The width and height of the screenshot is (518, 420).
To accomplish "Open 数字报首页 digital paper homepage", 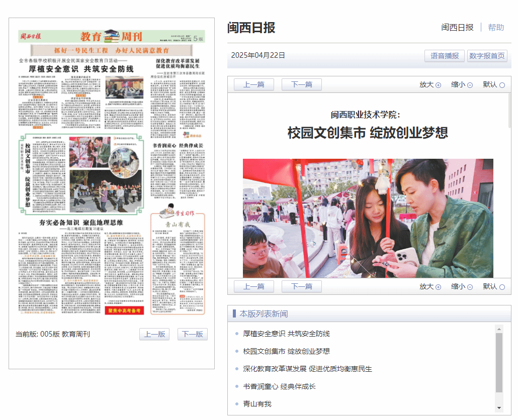I will (487, 56).
